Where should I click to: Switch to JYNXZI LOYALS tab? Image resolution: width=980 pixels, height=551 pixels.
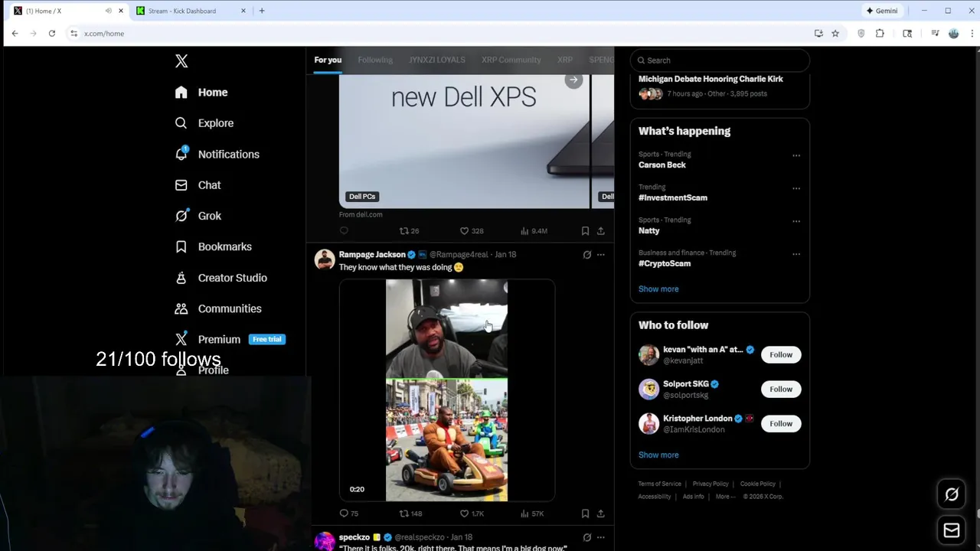pos(437,60)
